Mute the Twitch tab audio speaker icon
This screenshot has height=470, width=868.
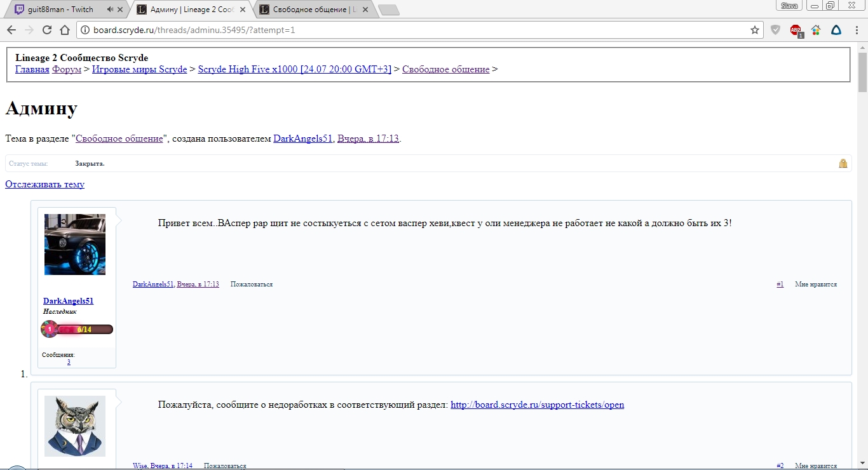[111, 10]
